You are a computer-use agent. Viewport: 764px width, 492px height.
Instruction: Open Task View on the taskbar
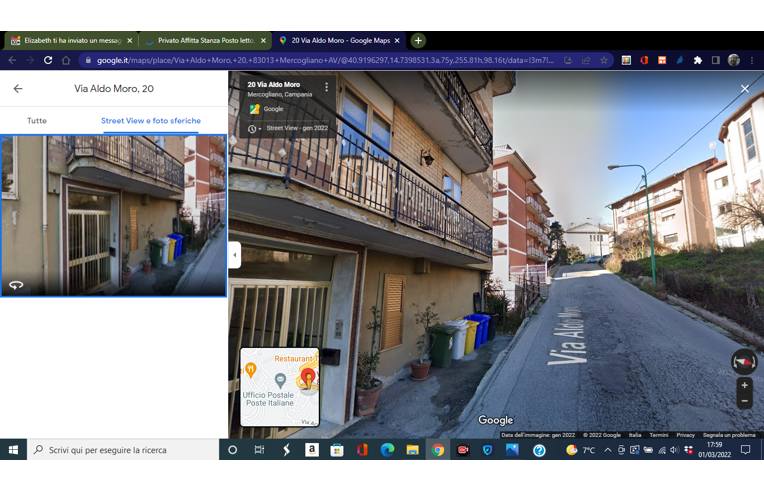[x=259, y=450]
